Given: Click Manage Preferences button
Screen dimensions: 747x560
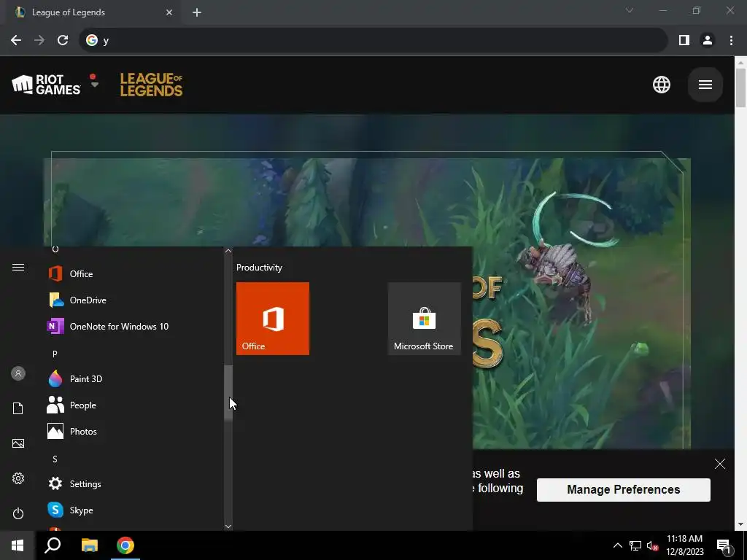Looking at the screenshot, I should point(623,489).
